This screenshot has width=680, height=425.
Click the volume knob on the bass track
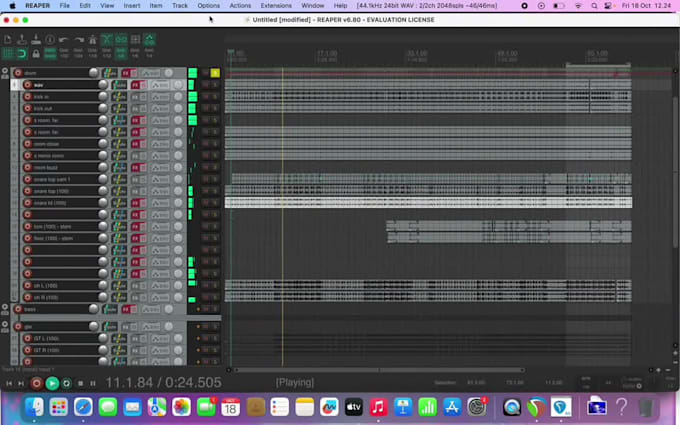93,309
